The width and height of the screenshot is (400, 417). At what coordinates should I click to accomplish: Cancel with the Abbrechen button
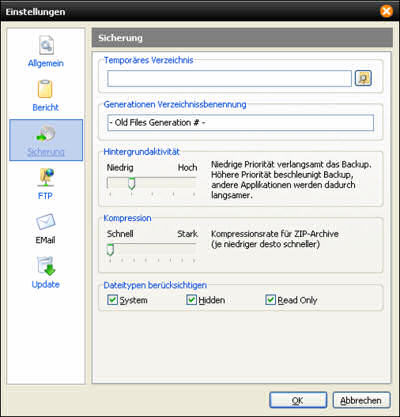(x=361, y=400)
